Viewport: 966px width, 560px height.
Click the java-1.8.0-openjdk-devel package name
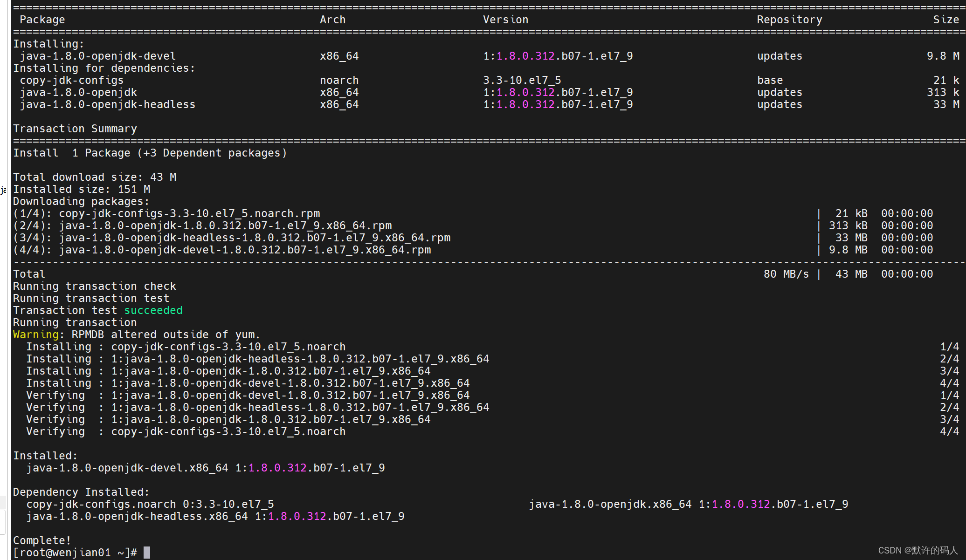[x=97, y=56]
